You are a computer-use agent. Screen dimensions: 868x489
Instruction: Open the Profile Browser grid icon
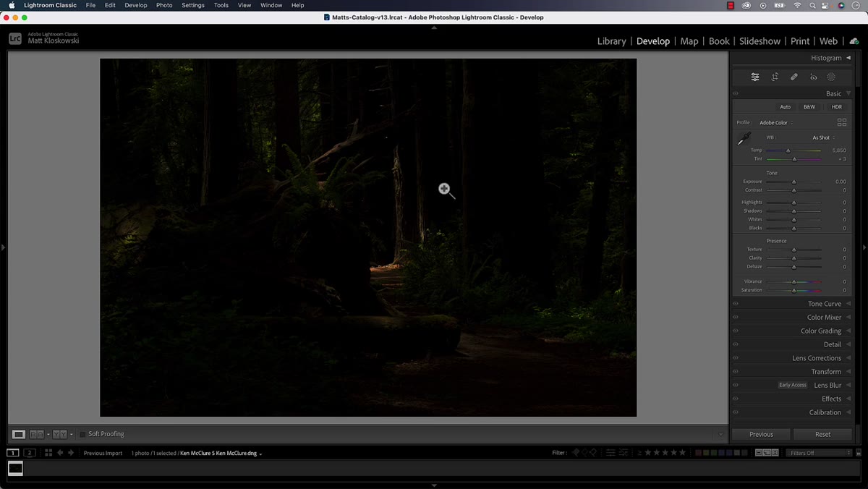tap(842, 122)
